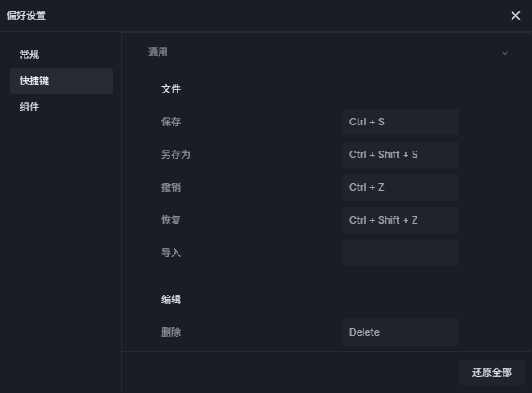
Task: Click the 另存为 row label
Action: 175,155
